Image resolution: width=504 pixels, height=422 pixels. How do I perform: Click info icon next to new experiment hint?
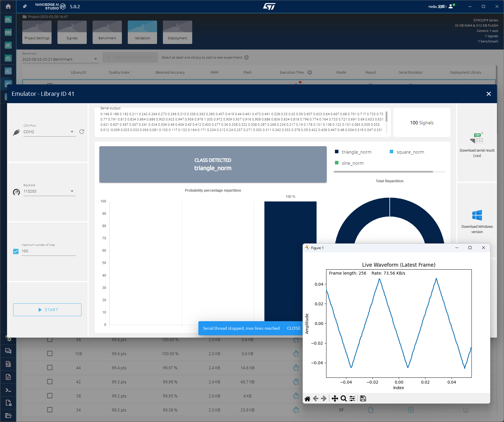[246, 57]
